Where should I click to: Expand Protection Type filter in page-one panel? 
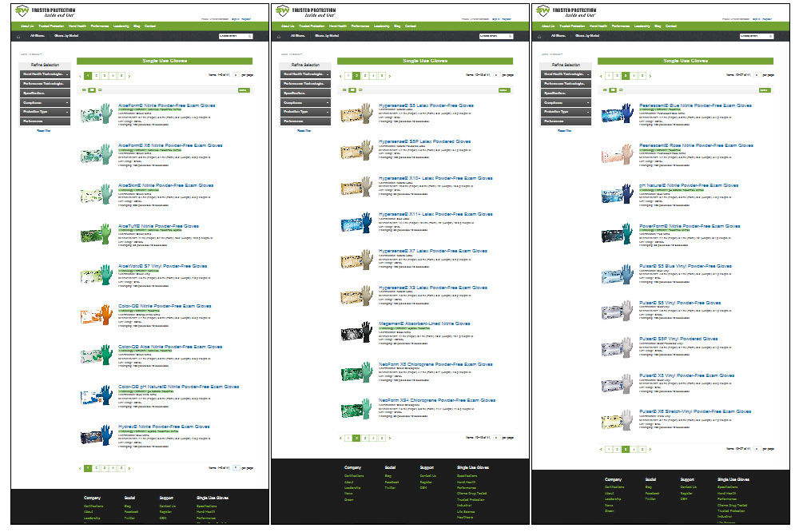coord(46,112)
